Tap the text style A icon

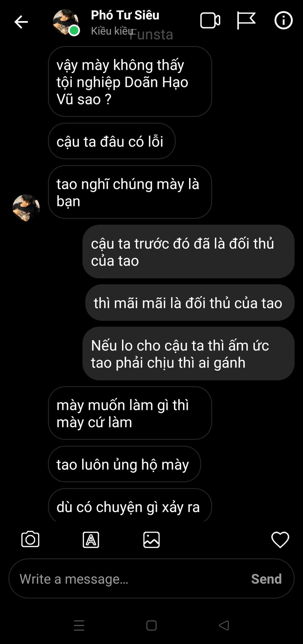click(x=91, y=540)
